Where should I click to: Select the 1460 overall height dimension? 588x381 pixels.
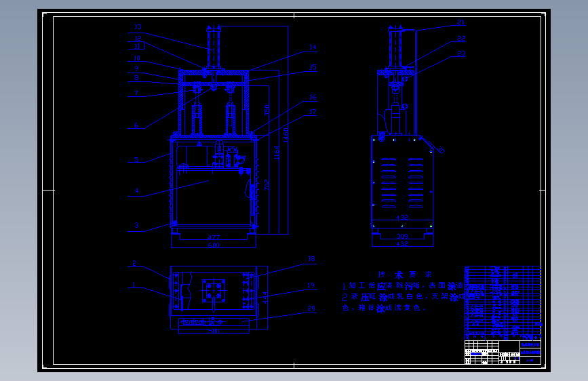[x=286, y=135]
